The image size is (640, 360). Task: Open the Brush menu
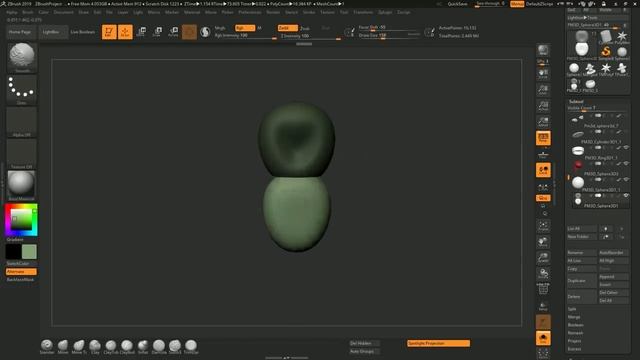(x=28, y=12)
